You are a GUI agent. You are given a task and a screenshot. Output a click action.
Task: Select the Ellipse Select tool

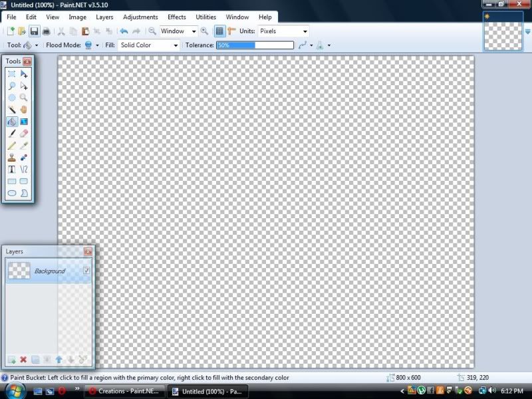[x=12, y=98]
